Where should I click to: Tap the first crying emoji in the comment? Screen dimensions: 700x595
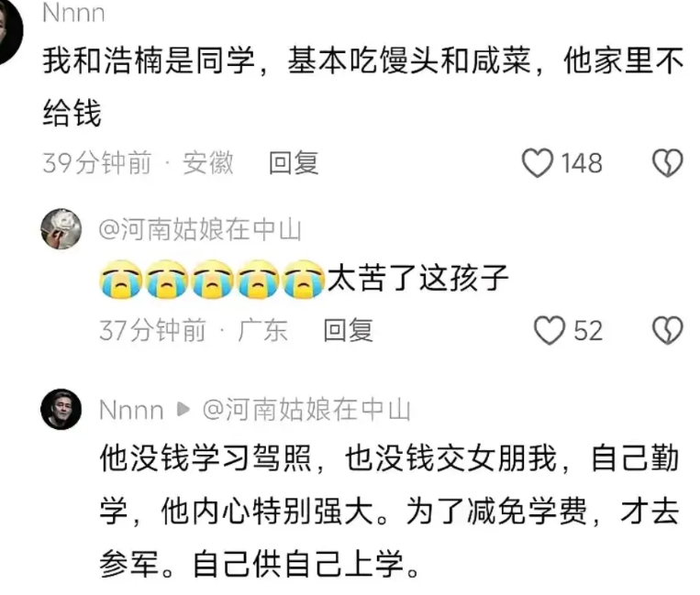[x=120, y=280]
